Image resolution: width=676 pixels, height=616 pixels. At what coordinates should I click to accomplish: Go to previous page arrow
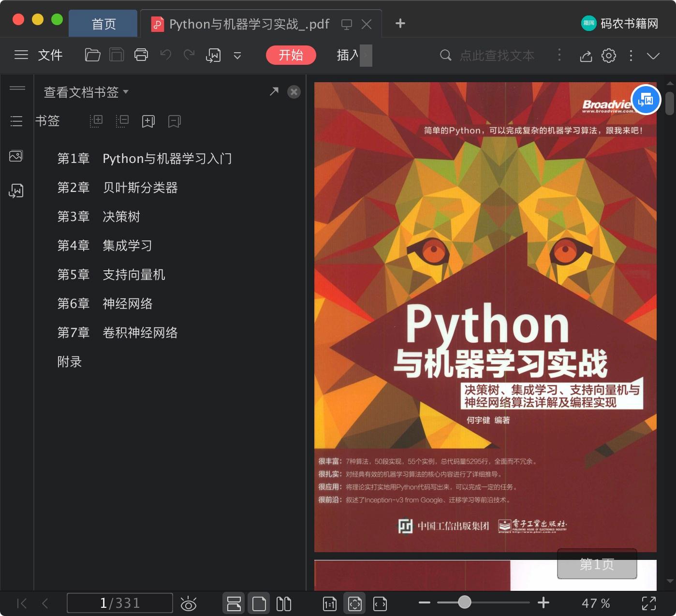click(45, 603)
